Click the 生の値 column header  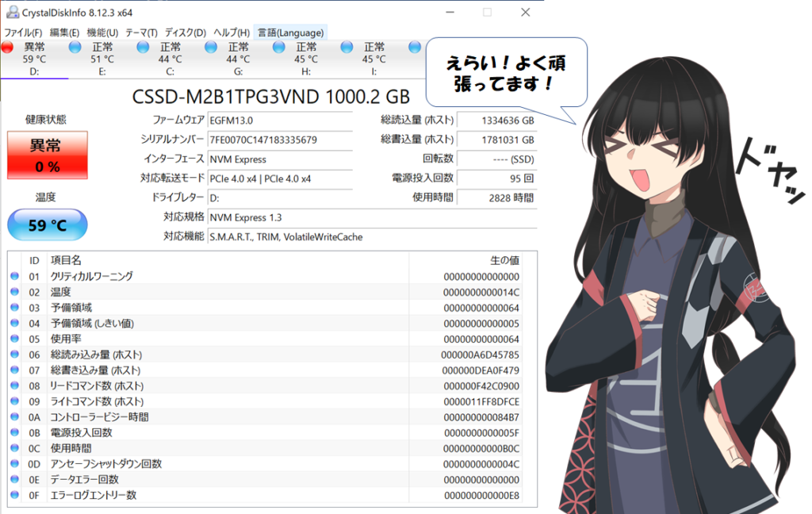(x=505, y=260)
